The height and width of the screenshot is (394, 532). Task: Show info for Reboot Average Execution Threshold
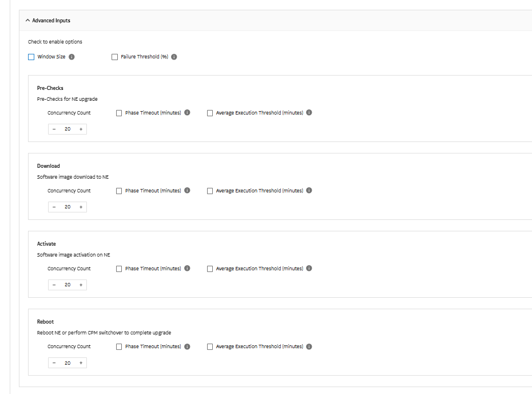tap(309, 346)
